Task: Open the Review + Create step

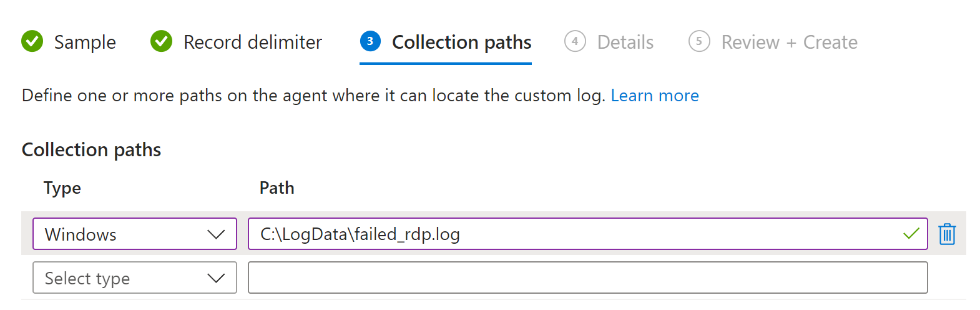Action: coord(773,42)
